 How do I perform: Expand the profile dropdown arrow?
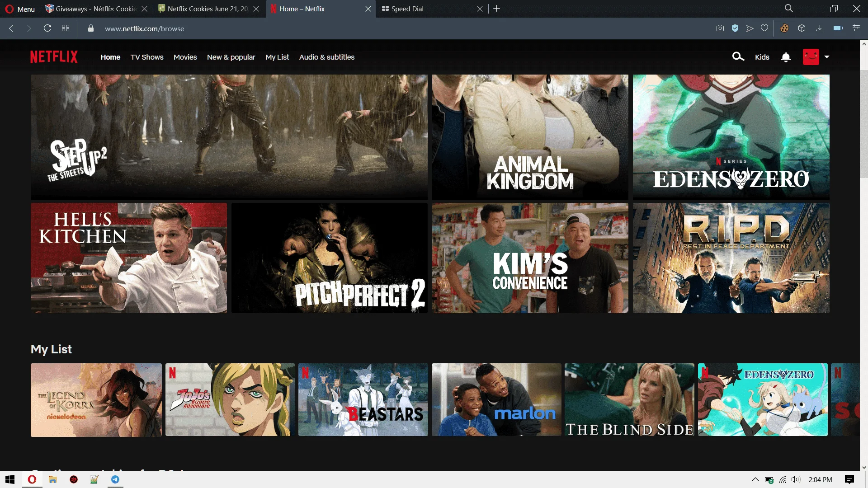click(x=827, y=57)
